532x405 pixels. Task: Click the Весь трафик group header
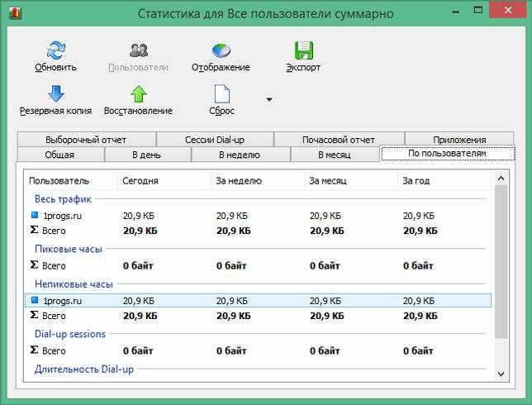click(x=63, y=199)
